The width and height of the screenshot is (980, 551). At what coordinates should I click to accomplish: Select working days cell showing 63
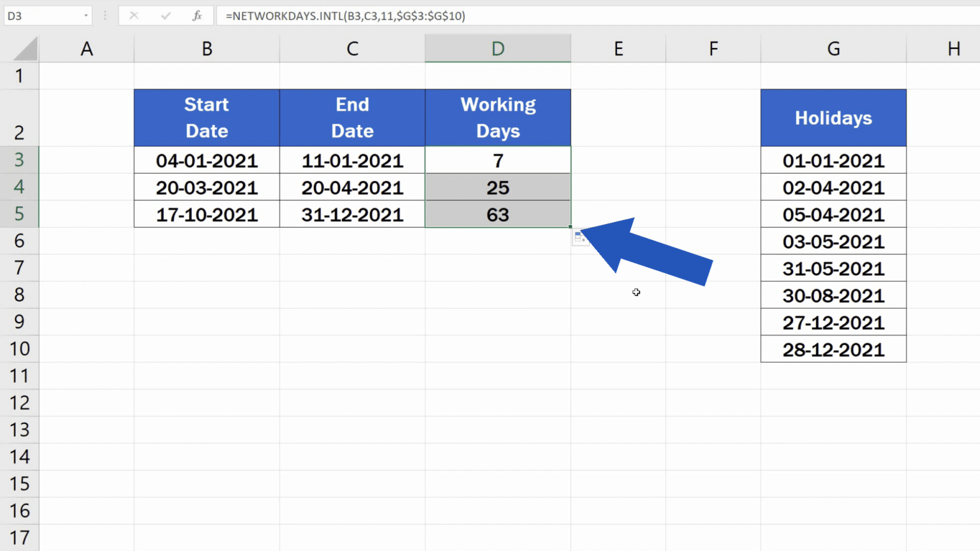498,214
